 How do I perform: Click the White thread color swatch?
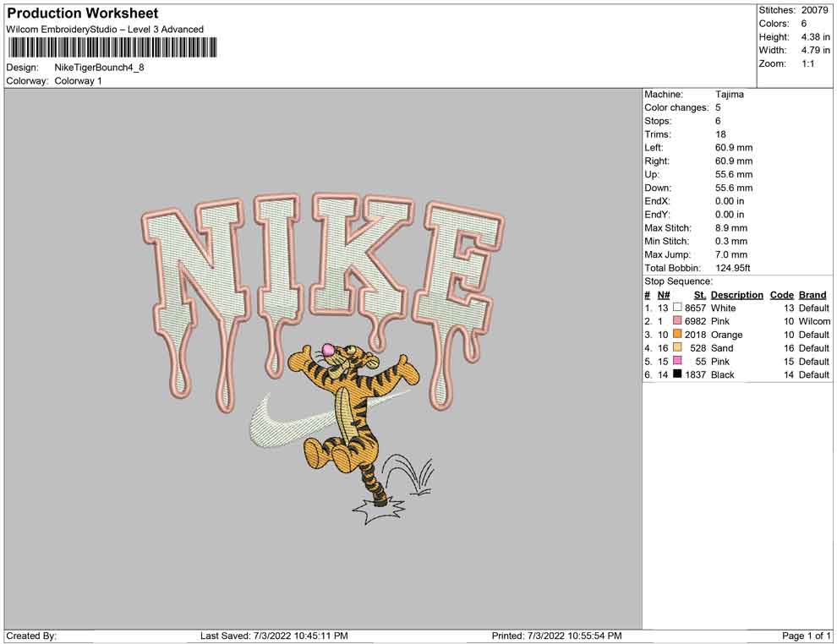pos(677,308)
